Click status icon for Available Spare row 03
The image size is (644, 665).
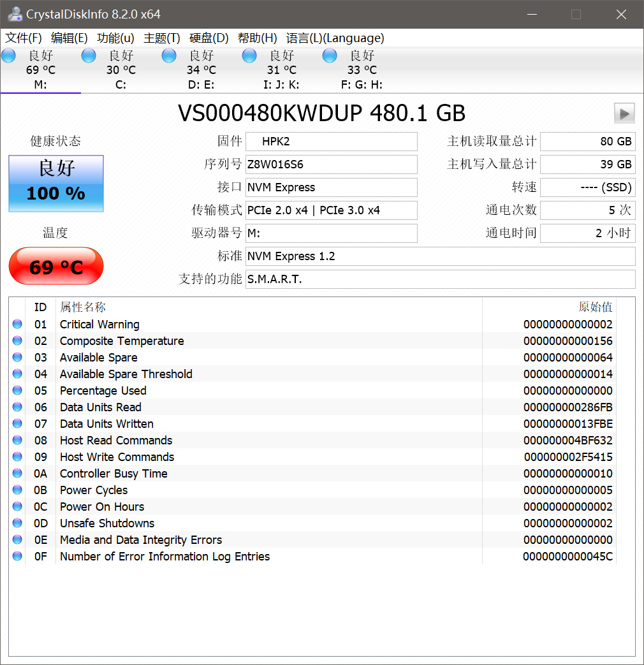pyautogui.click(x=17, y=357)
